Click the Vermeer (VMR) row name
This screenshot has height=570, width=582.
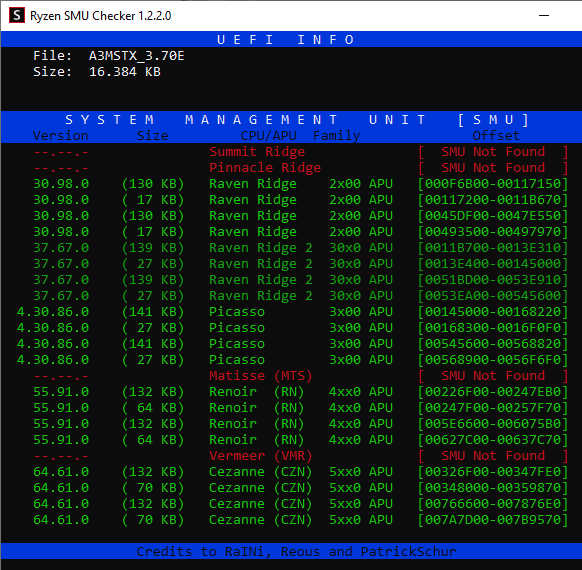261,456
